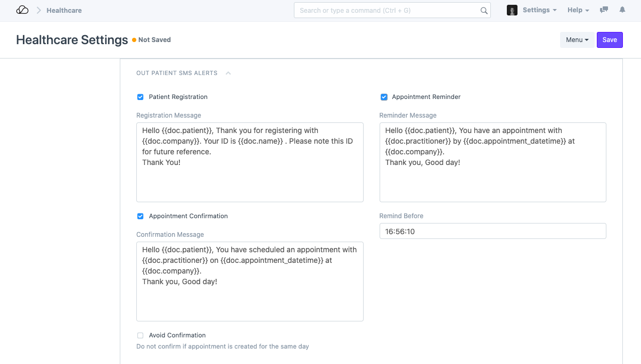This screenshot has height=364, width=641.
Task: Enable the Avoid Confirmation checkbox
Action: [140, 335]
